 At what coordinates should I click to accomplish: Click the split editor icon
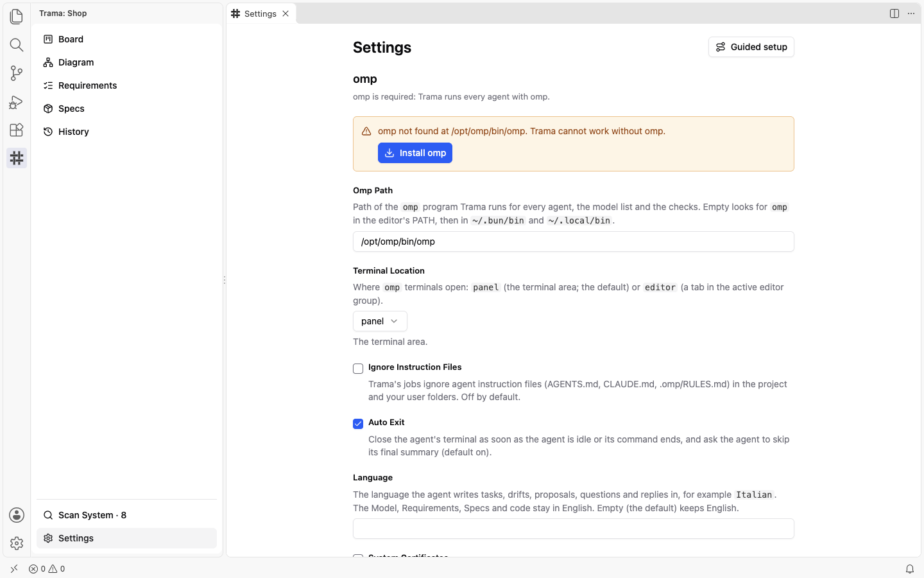coord(894,13)
